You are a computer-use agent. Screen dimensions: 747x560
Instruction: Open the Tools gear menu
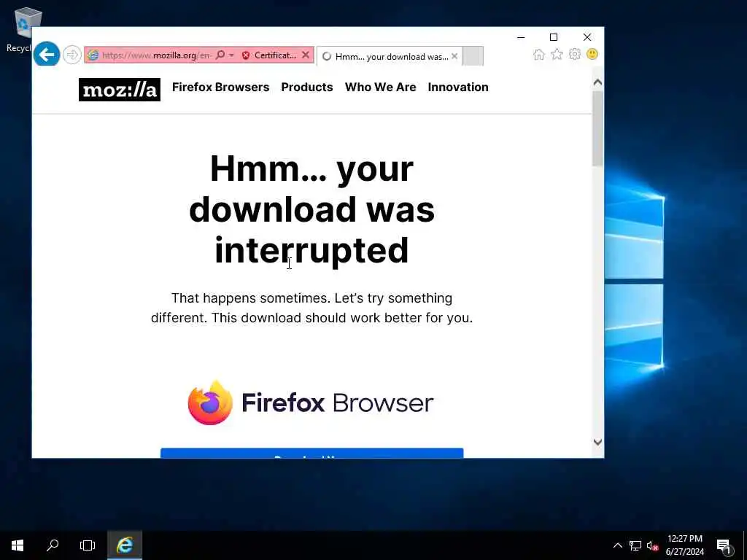pos(575,54)
